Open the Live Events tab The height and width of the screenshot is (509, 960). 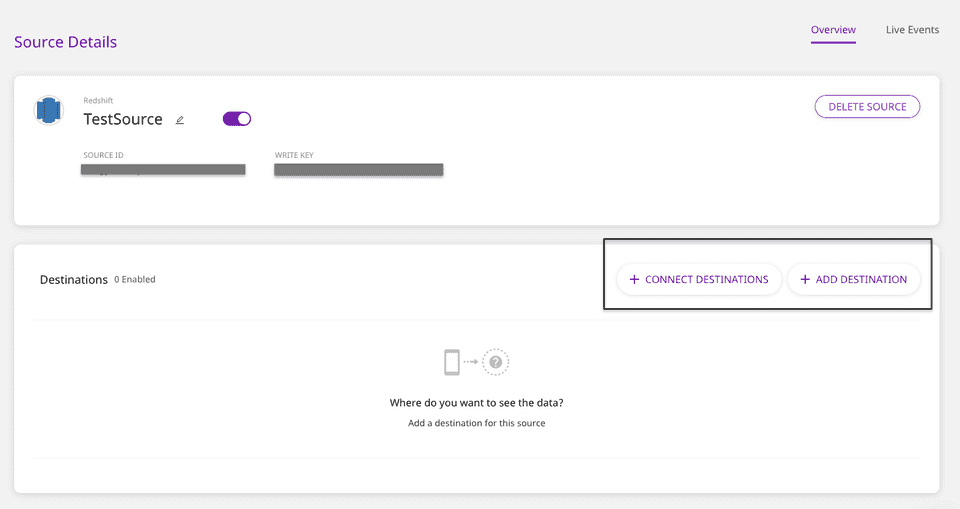pos(912,30)
